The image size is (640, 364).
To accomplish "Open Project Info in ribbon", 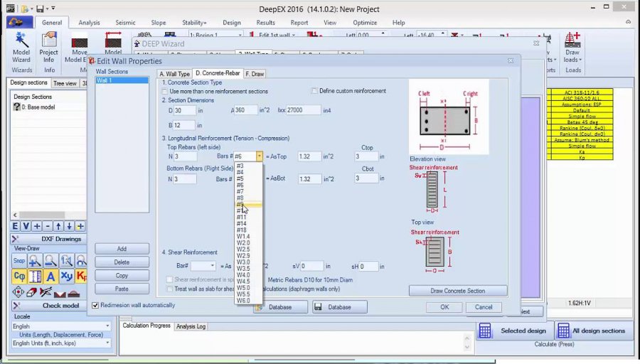I will (48, 48).
